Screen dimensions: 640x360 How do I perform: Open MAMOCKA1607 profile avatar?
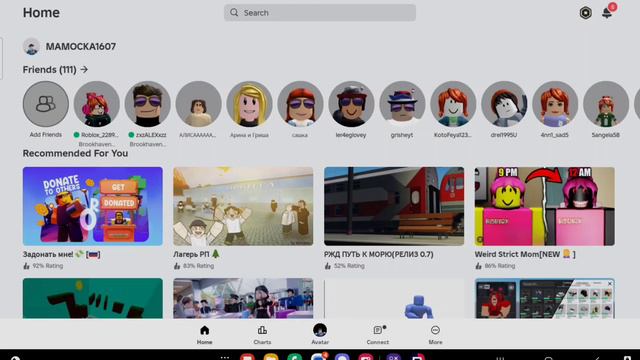31,47
